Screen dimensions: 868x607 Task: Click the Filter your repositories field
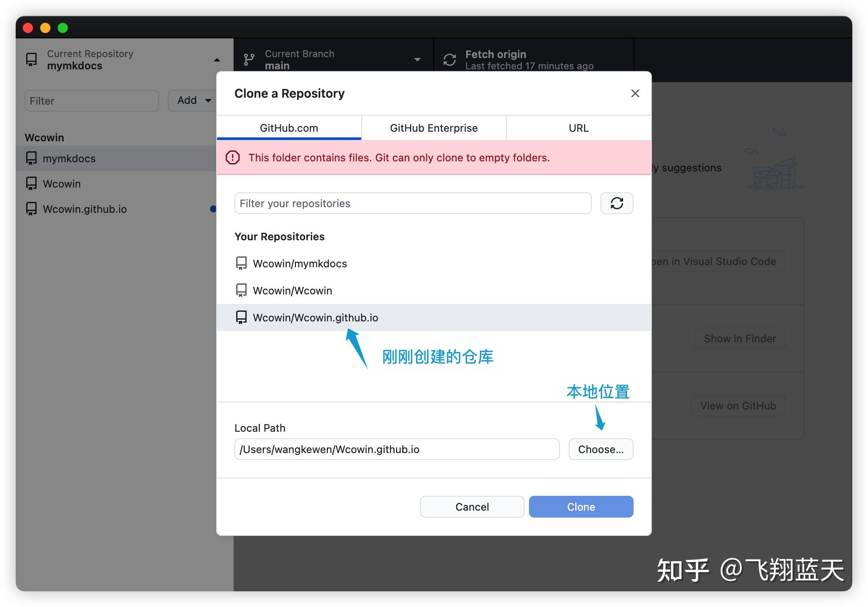click(412, 203)
